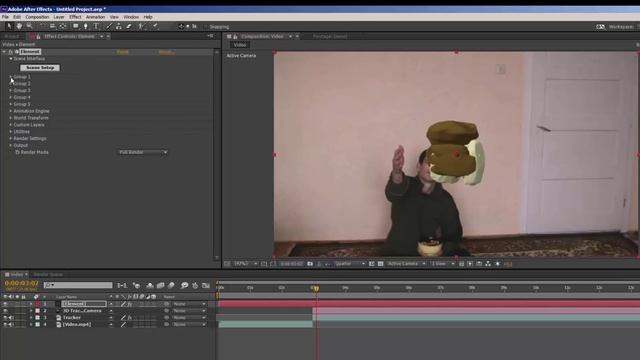Click the current time indicator playhead
Screen dimensions: 640x360
point(316,289)
